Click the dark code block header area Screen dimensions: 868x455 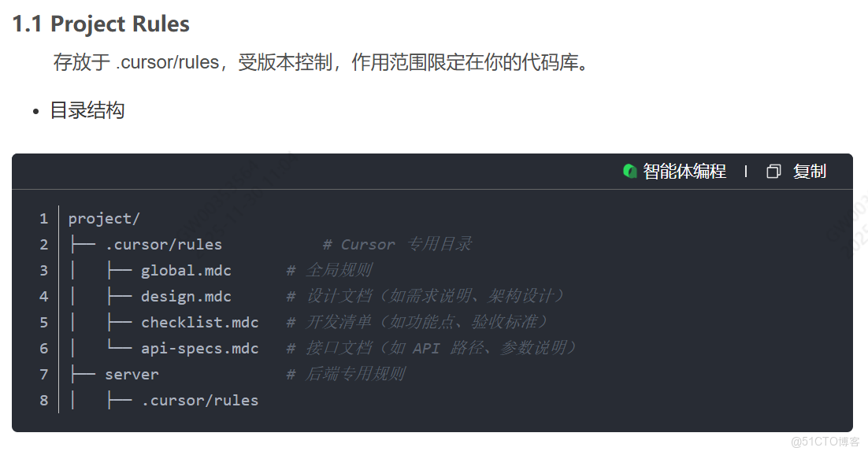pyautogui.click(x=315, y=171)
